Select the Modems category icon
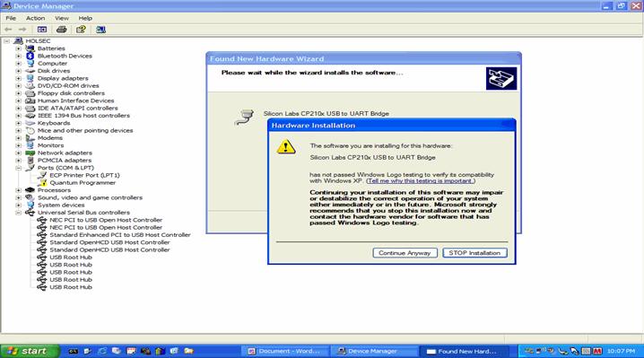This screenshot has width=644, height=358. pos(30,138)
